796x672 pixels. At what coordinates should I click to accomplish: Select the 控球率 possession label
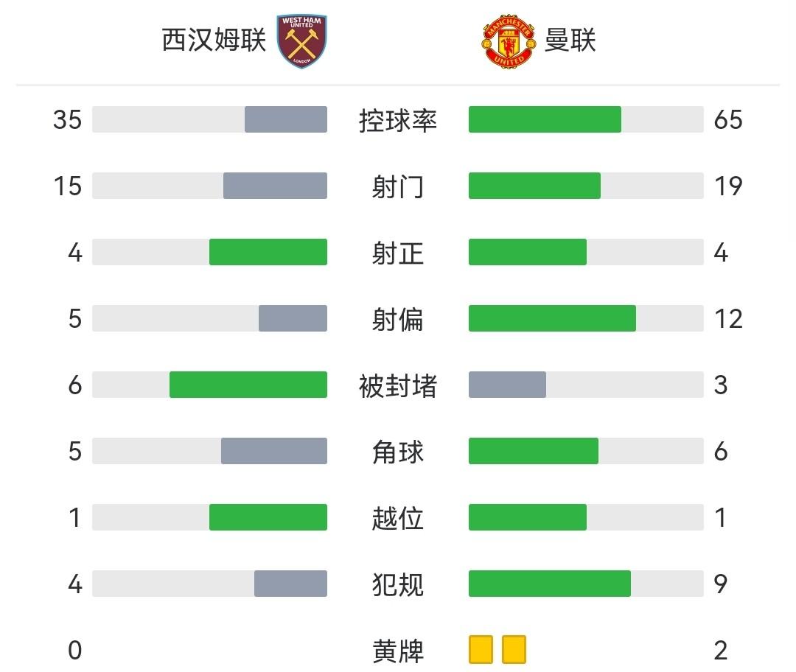398,120
